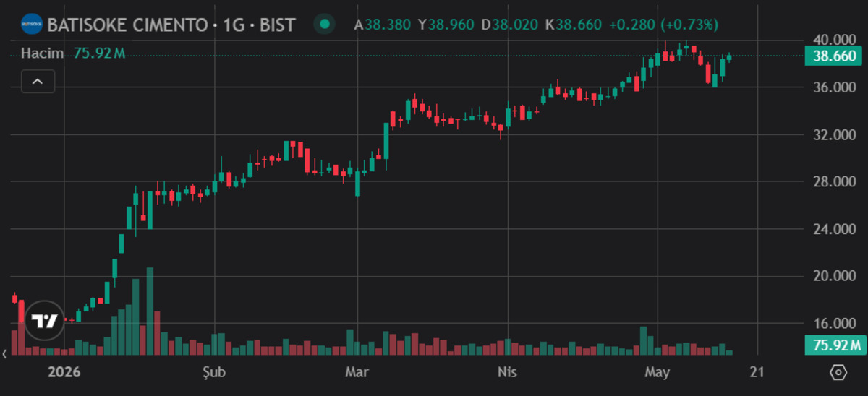This screenshot has width=868, height=396.
Task: Click the 21 date label on time axis
Action: point(757,373)
